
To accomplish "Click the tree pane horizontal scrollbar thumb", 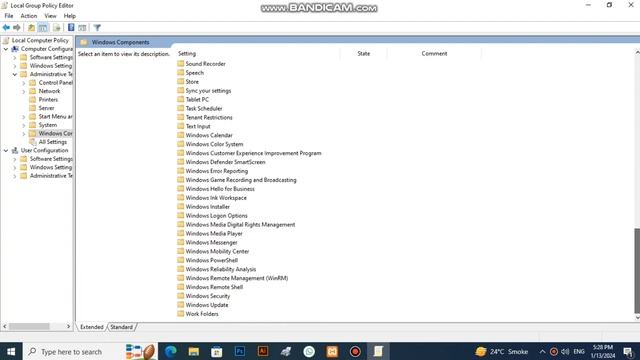I will (x=29, y=327).
